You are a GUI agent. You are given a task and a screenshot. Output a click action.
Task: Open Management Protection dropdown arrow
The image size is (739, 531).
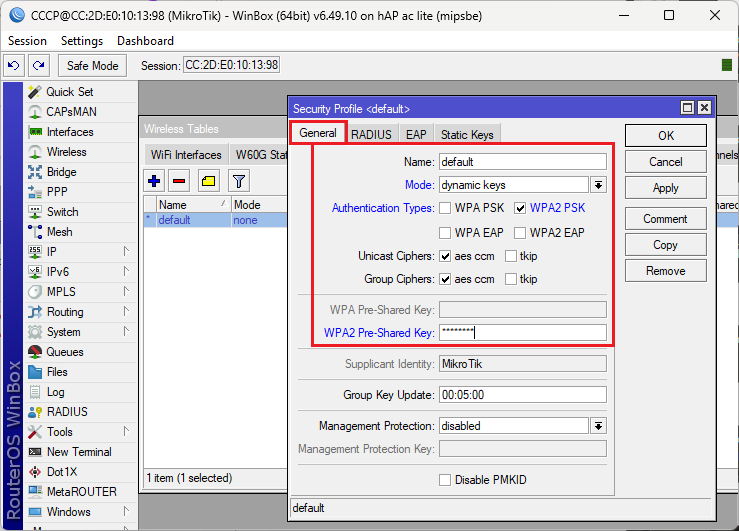tap(598, 426)
